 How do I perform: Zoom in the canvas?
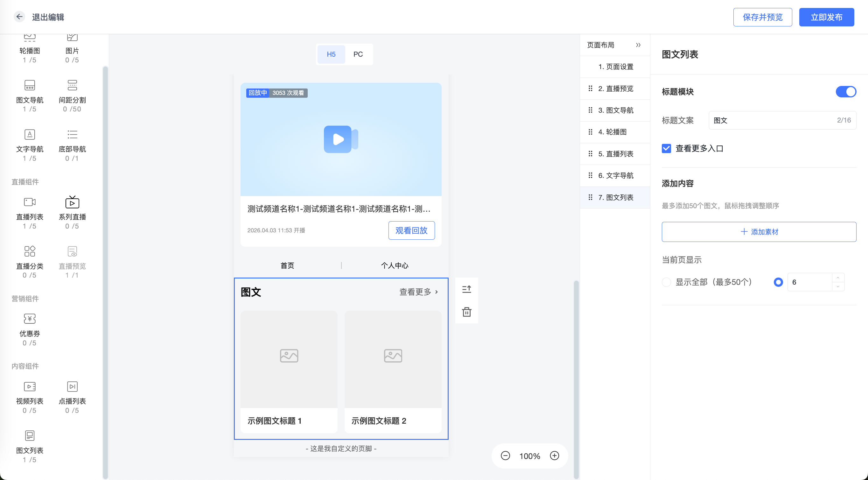(x=555, y=456)
